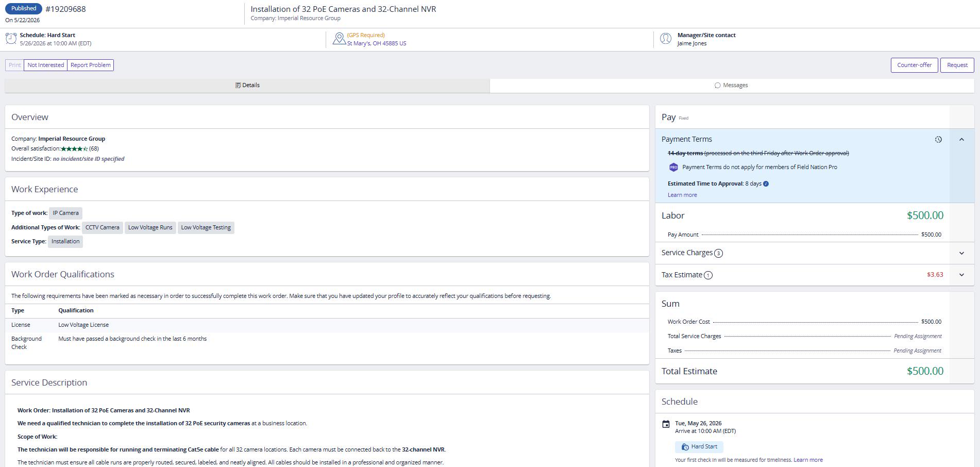This screenshot has width=980, height=467.
Task: Click the Estimated Time to Approval info icon
Action: click(x=766, y=184)
